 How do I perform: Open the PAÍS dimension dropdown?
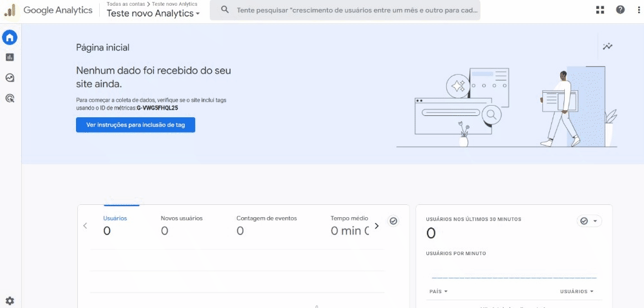(x=438, y=292)
